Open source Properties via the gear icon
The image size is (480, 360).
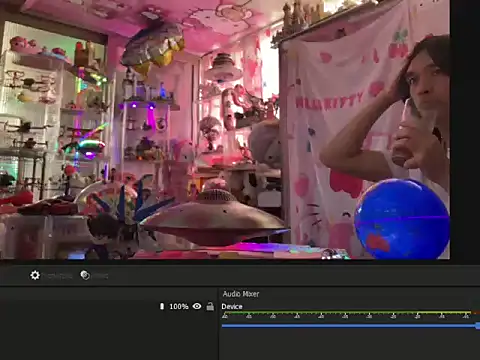[x=35, y=275]
